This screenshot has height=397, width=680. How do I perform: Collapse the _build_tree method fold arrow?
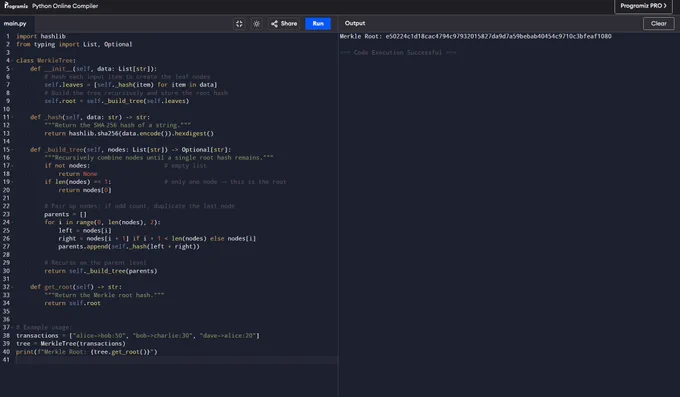[x=12, y=150]
